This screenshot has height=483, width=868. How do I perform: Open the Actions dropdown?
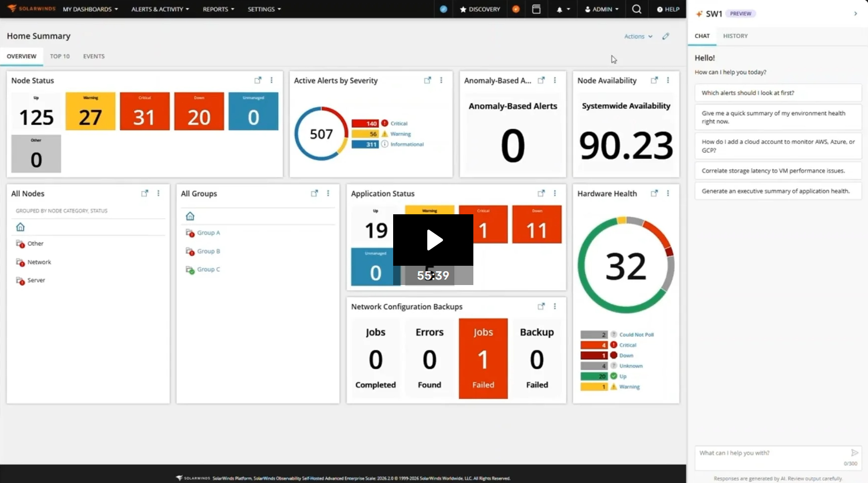point(638,37)
